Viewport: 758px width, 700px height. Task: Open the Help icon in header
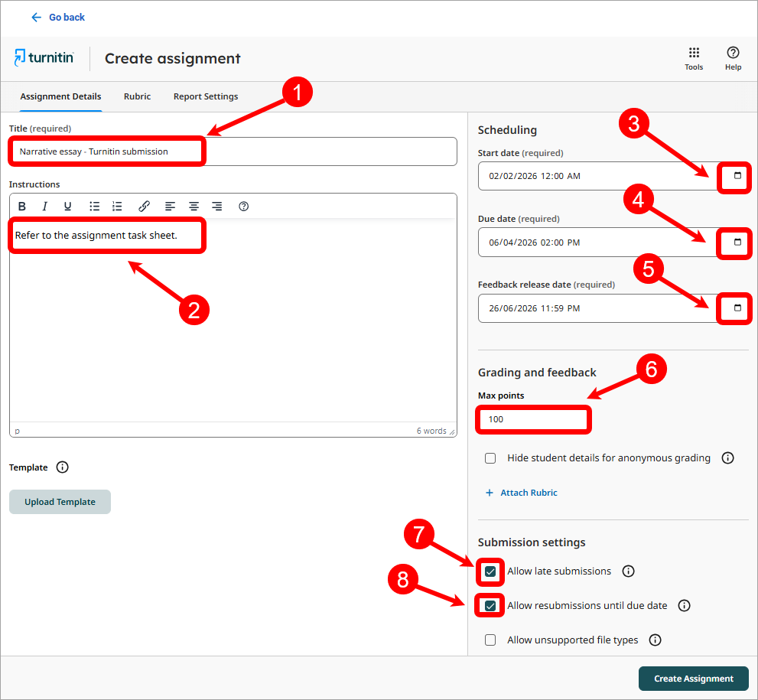click(x=733, y=58)
